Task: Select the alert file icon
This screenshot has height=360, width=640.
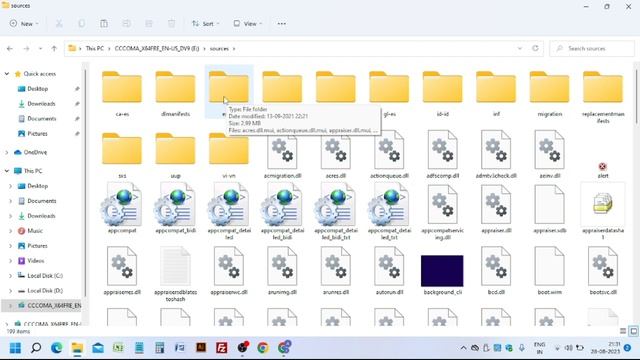Action: tap(603, 167)
